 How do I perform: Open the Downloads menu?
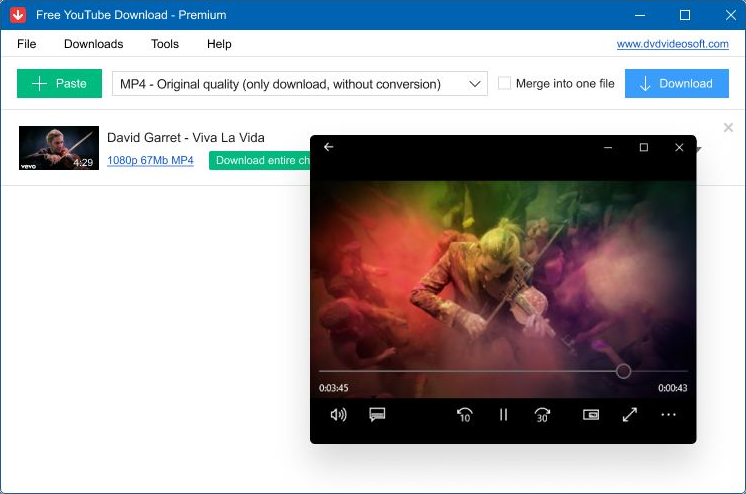point(94,44)
